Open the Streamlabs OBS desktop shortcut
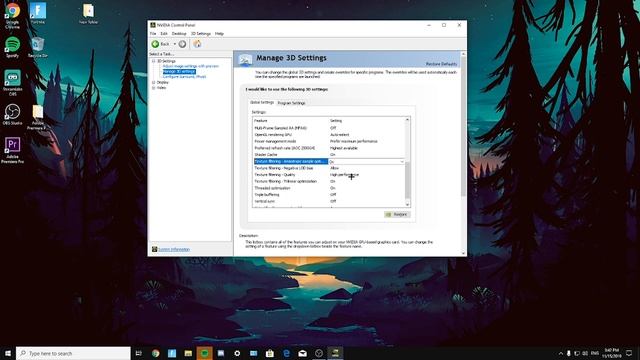Screen dimensions: 640x360 (12, 83)
